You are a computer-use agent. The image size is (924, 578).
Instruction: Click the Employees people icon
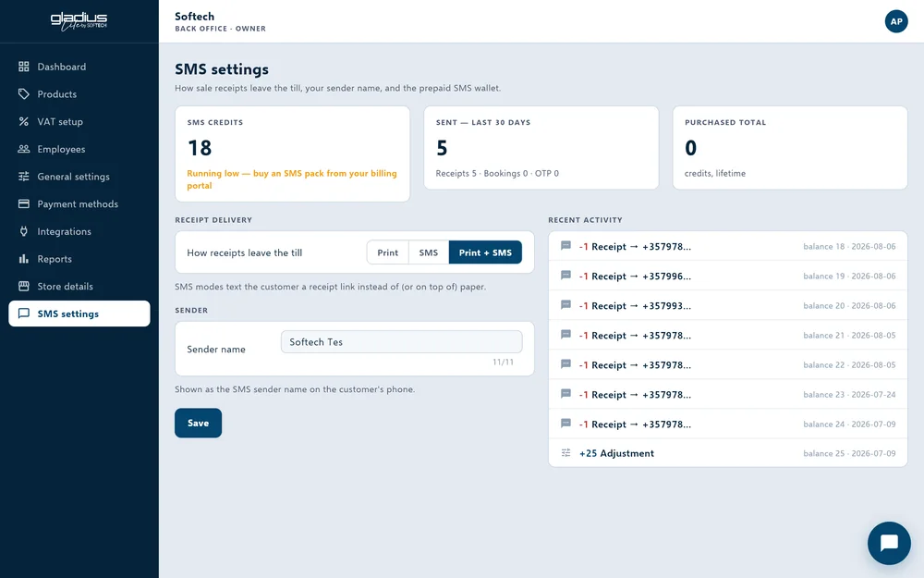pos(24,149)
